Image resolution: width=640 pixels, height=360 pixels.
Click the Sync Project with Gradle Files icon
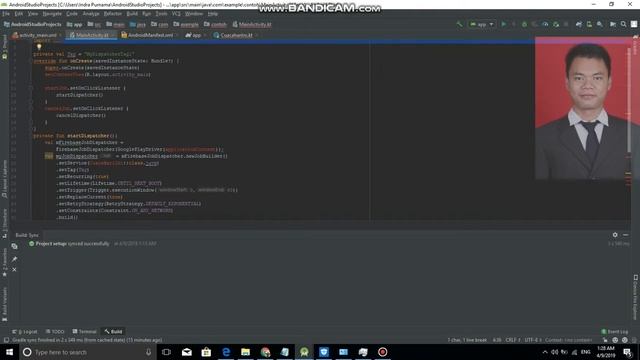(x=579, y=24)
